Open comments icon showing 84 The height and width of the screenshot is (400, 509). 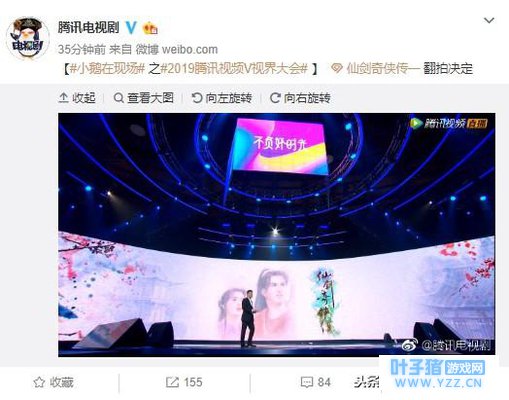(x=315, y=382)
